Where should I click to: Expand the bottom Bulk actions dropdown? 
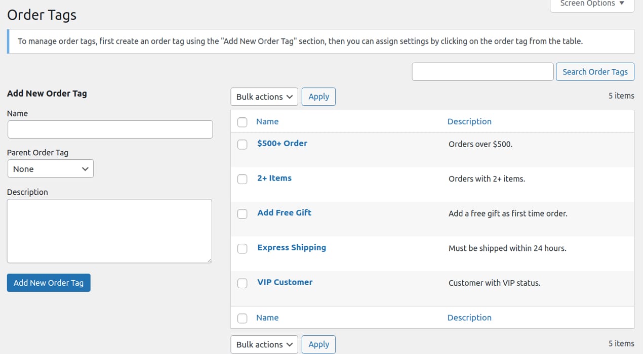[x=264, y=344]
